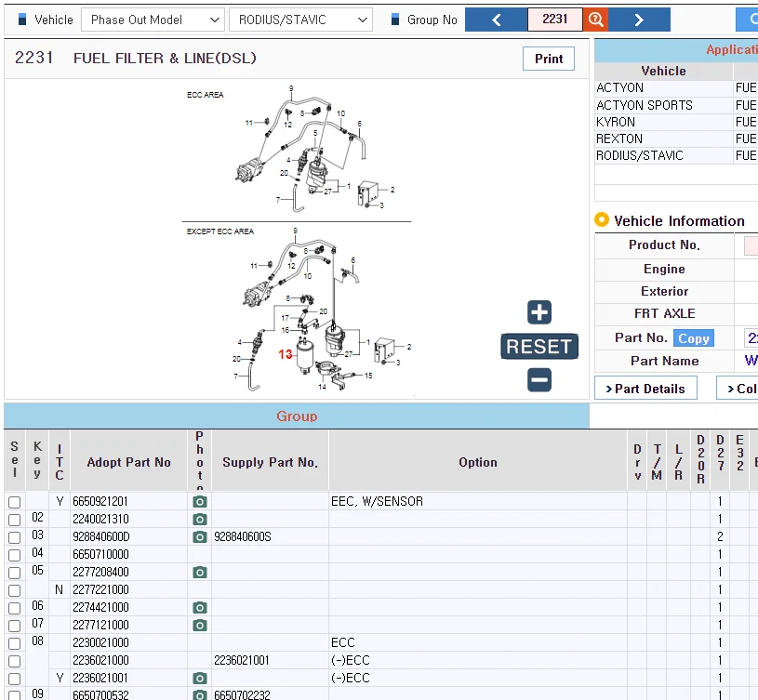Check the box for part 6650710000
This screenshot has height=700, width=758.
[x=15, y=555]
